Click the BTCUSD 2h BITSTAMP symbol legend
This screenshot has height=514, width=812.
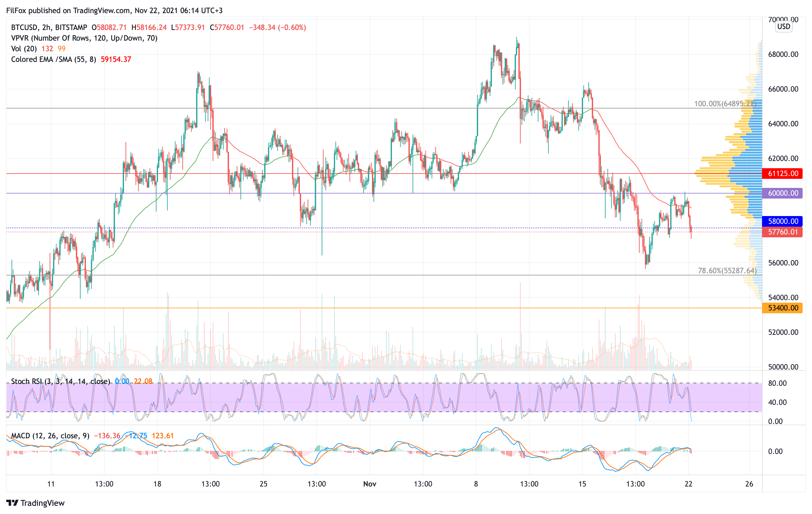click(49, 27)
